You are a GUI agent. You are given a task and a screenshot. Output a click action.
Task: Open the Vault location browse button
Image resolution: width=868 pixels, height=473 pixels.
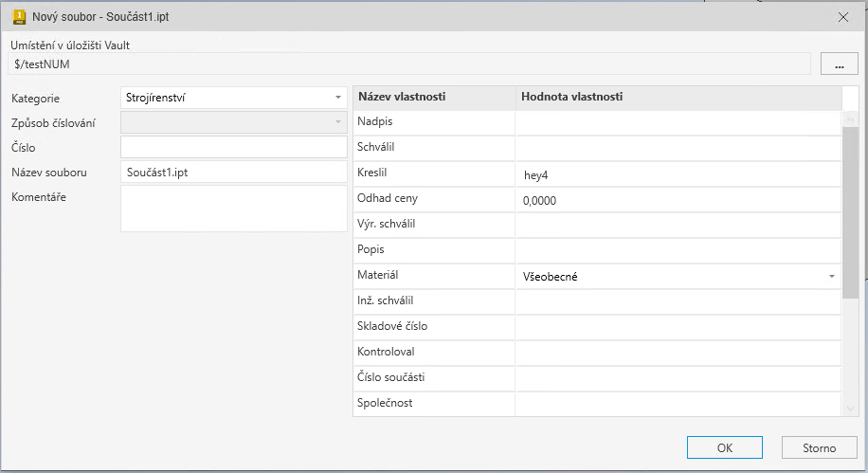[x=839, y=64]
